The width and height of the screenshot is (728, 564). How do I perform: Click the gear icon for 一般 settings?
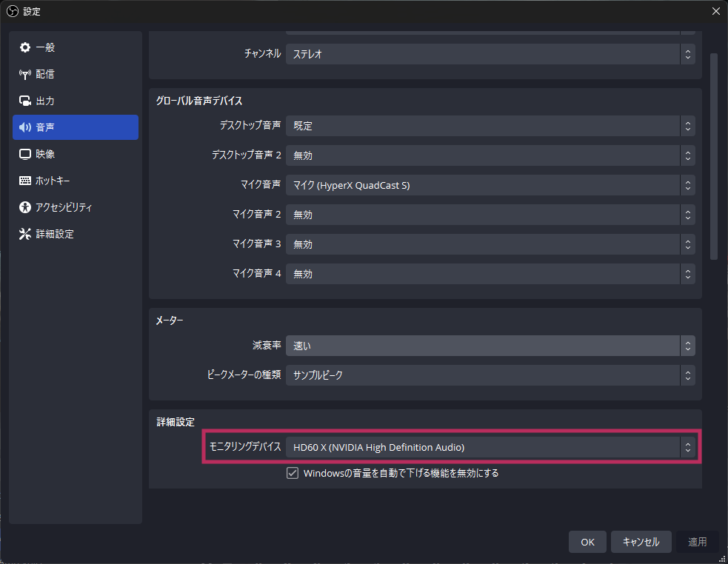tap(25, 47)
